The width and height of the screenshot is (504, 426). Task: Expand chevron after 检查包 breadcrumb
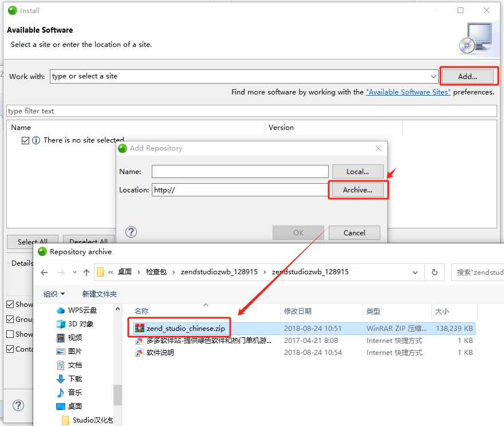[x=174, y=272]
